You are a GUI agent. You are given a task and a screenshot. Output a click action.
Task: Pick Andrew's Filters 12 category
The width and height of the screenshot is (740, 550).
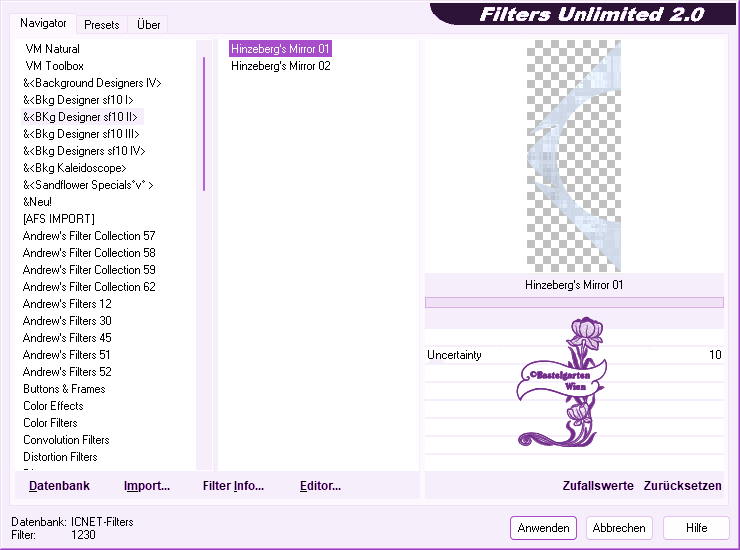pos(67,304)
